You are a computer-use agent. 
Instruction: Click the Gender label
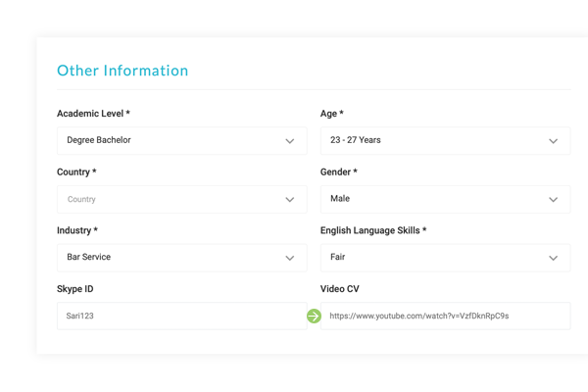[339, 171]
